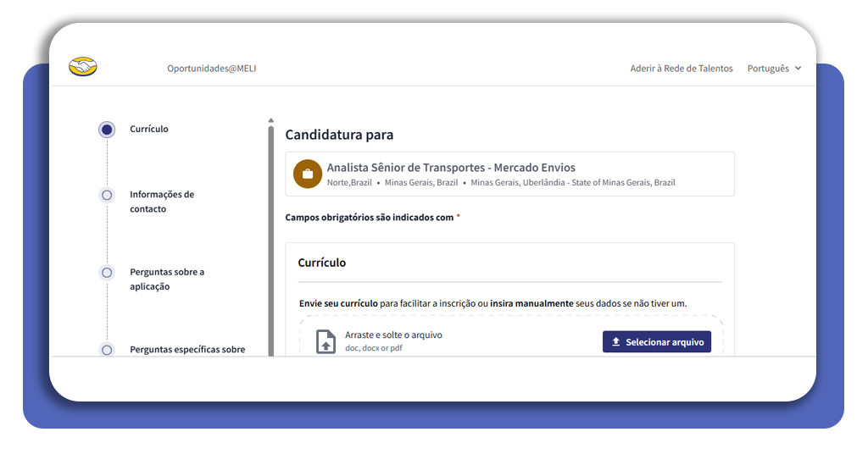Image resolution: width=868 pixels, height=454 pixels.
Task: Select the Perguntas específicas sobre step circle
Action: pos(107,350)
